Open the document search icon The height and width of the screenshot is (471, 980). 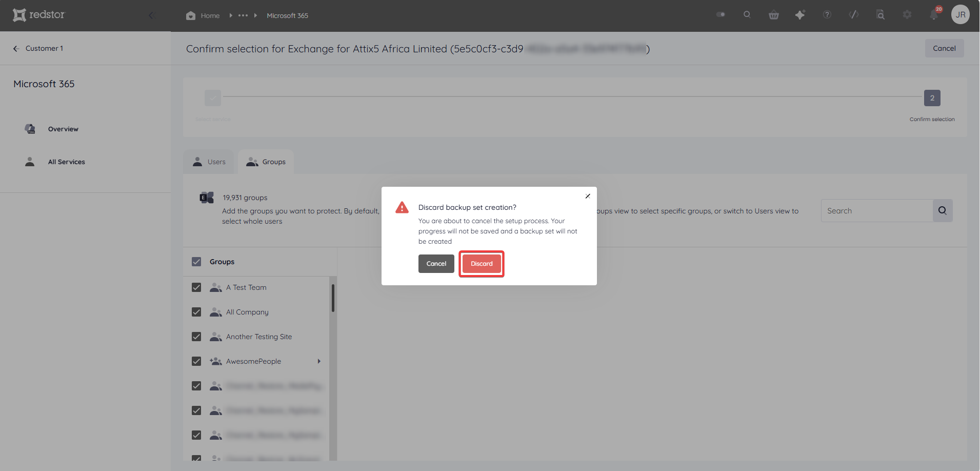pos(881,15)
